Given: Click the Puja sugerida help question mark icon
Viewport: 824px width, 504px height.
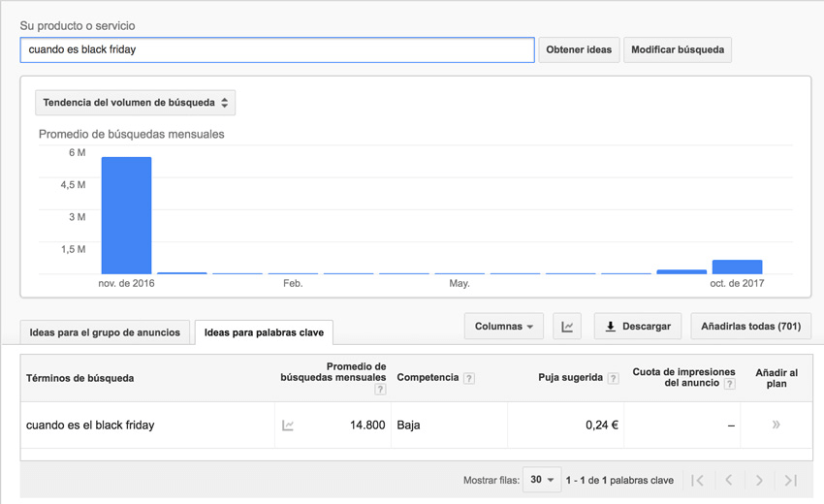Looking at the screenshot, I should tap(613, 378).
